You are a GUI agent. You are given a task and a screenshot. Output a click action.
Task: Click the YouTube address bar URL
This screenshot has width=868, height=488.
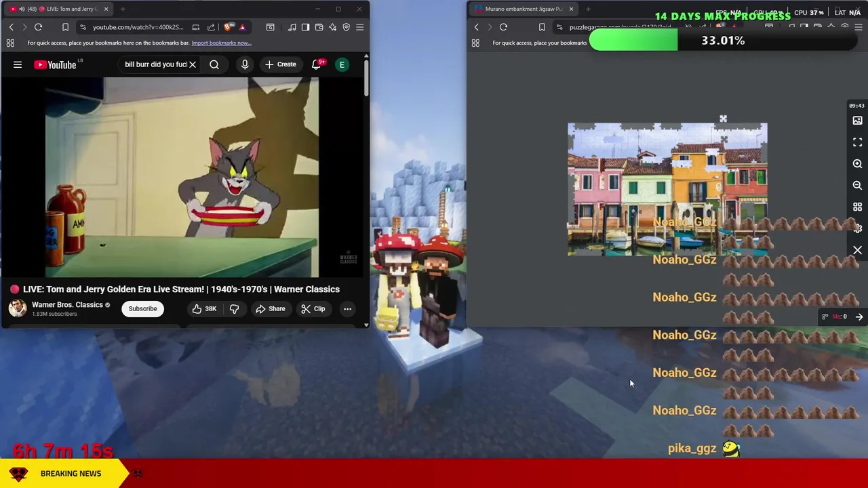(x=138, y=27)
